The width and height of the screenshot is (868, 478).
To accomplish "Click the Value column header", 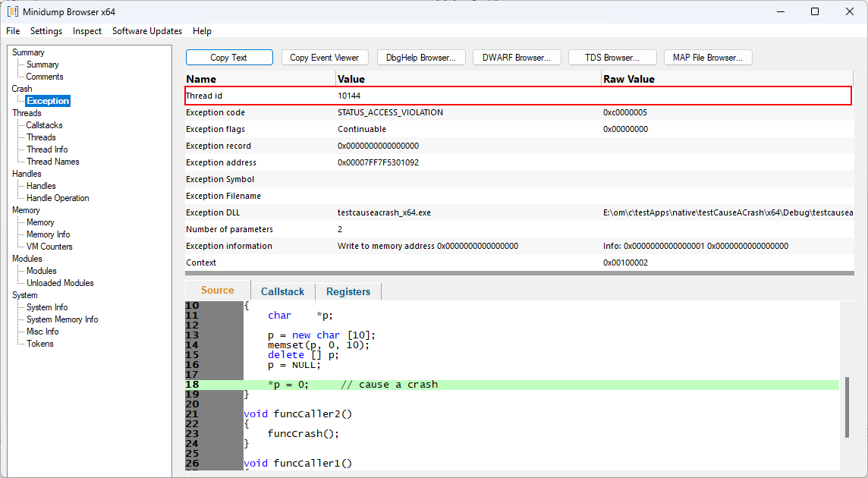I will [468, 79].
